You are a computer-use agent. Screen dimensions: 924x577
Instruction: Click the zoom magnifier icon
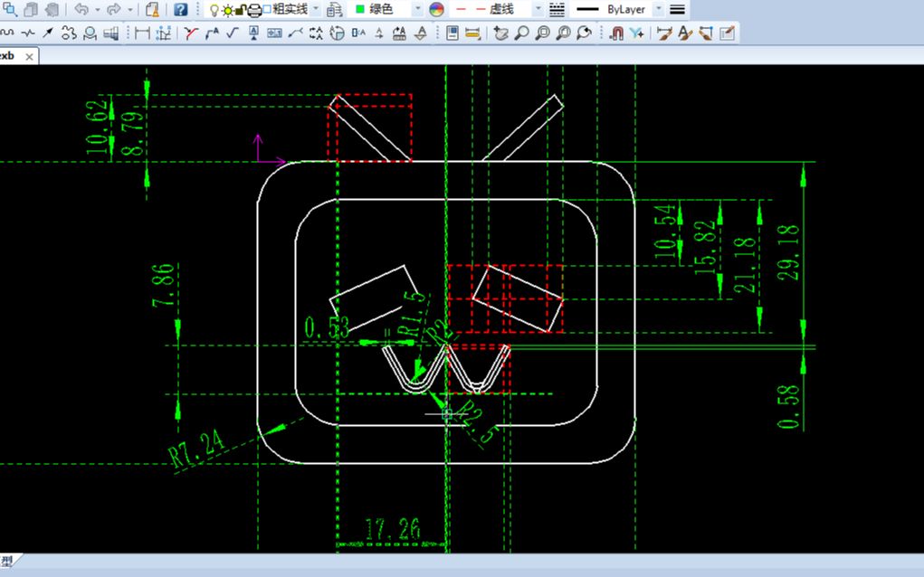click(x=521, y=33)
